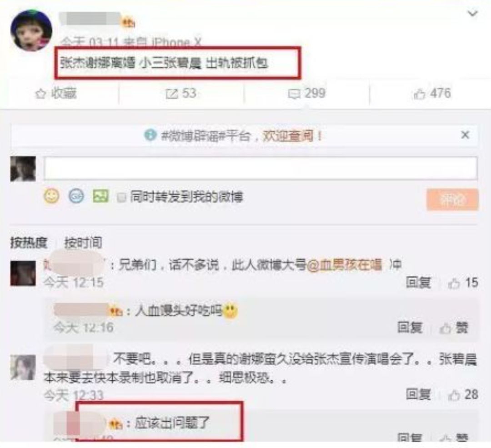Viewport: 491px width, 448px height.
Task: Like the post with 476 likes
Action: click(x=432, y=94)
